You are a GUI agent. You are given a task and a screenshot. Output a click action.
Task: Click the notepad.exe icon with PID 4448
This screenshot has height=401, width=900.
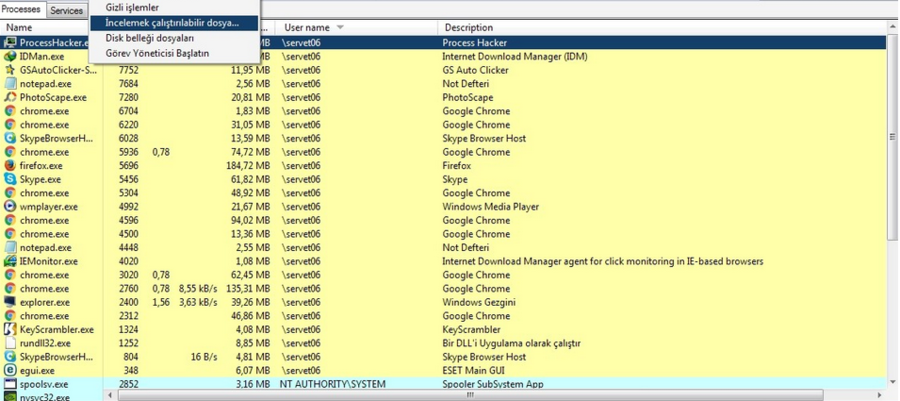tap(10, 248)
